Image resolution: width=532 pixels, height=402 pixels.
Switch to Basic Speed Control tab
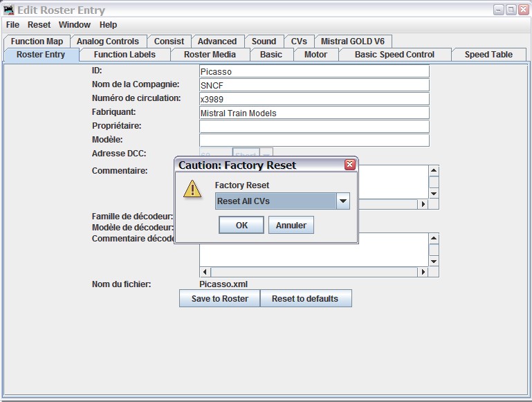tap(394, 55)
